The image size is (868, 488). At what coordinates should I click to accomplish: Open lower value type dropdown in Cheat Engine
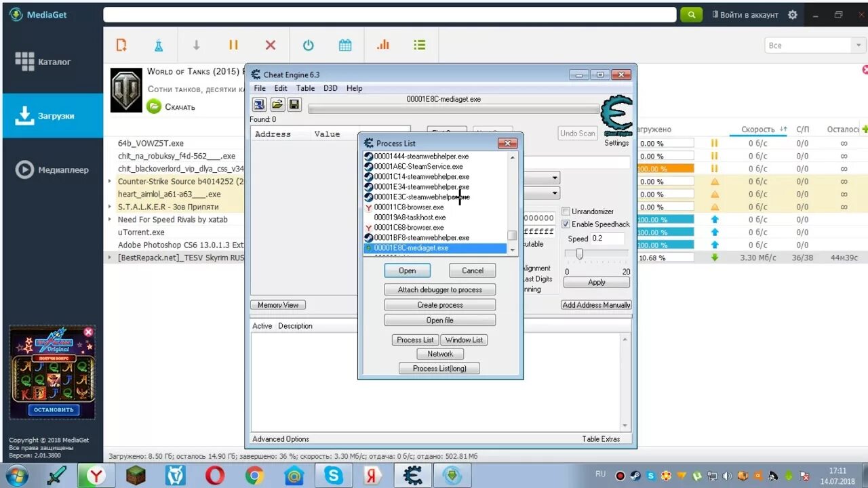[x=555, y=193]
